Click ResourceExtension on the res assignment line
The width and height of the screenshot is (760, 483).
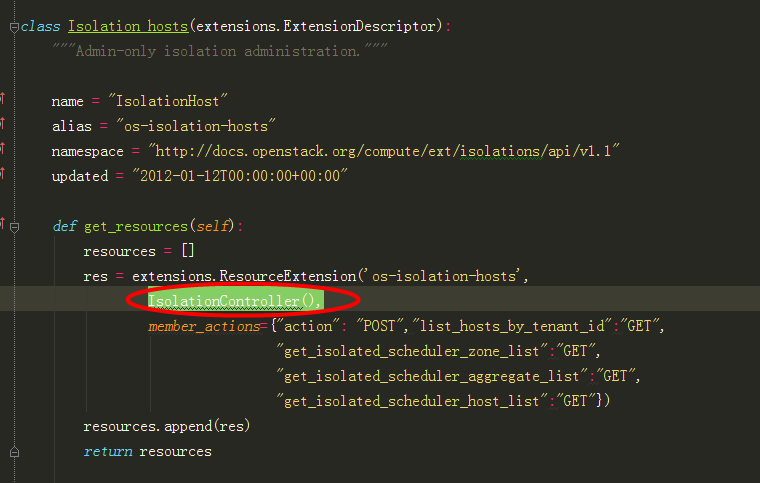(288, 276)
